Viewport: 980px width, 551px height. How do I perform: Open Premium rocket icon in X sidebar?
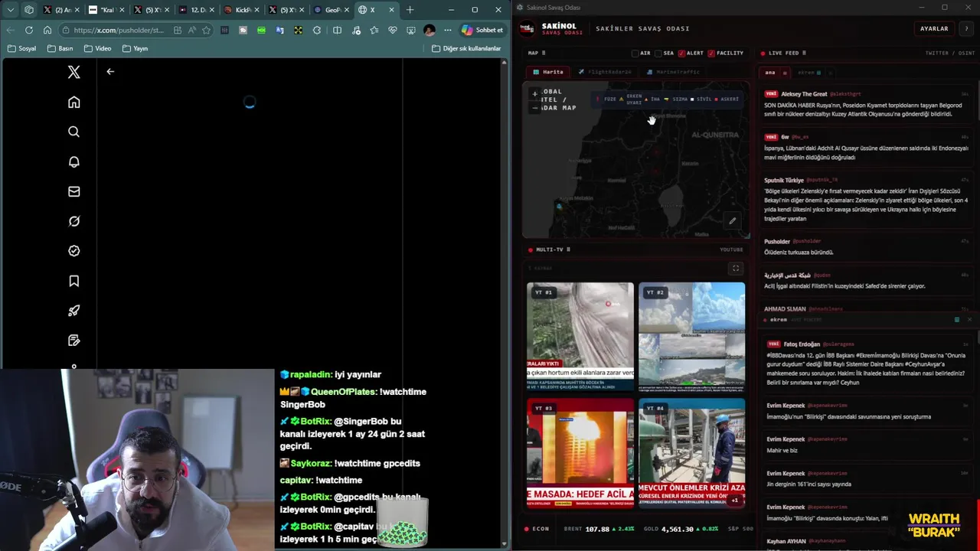73,311
